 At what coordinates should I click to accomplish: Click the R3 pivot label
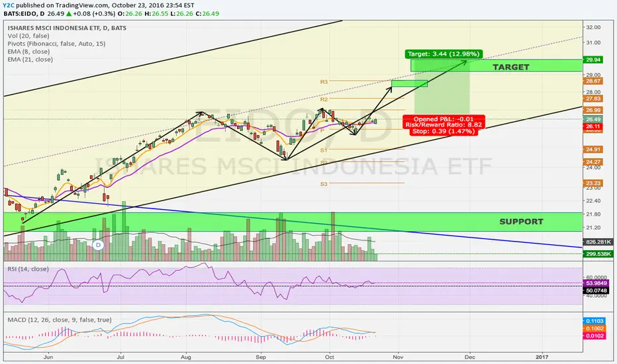click(x=324, y=82)
